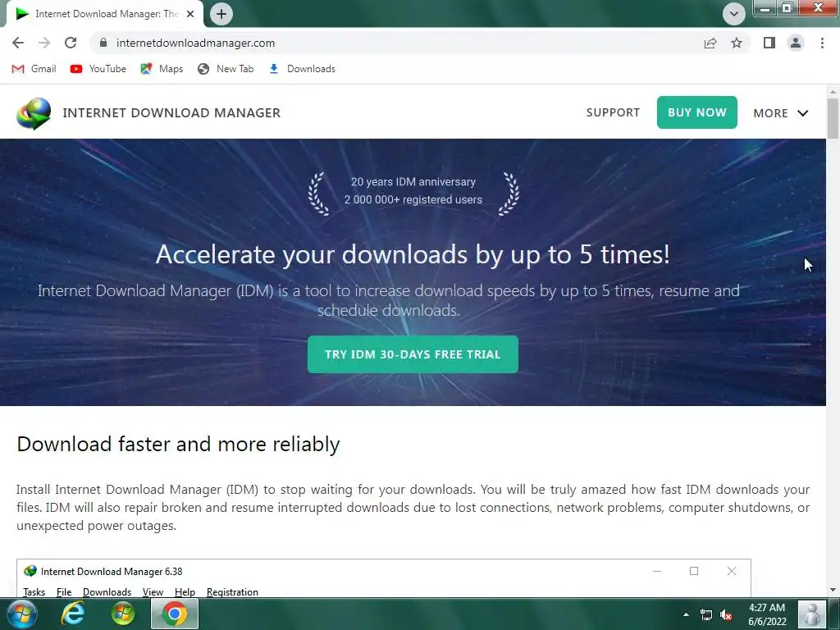Open Chrome three-dot menu
Screen dimensions: 840x630
pos(822,43)
